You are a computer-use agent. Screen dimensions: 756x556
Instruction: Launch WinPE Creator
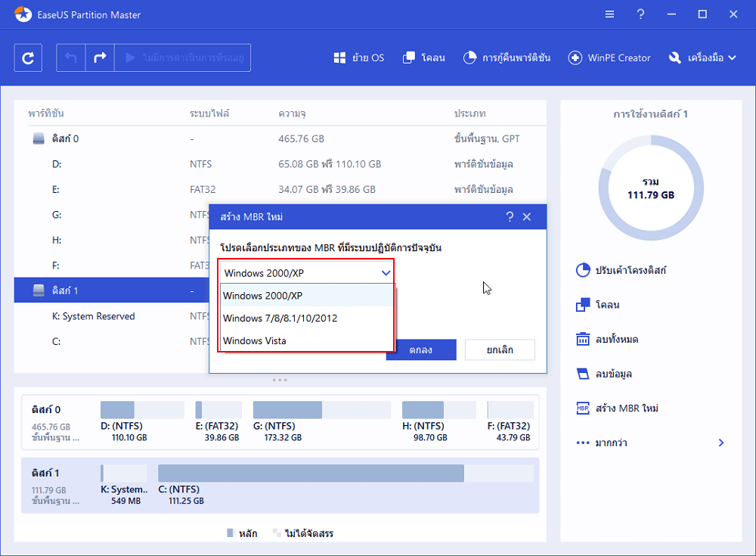pos(609,58)
